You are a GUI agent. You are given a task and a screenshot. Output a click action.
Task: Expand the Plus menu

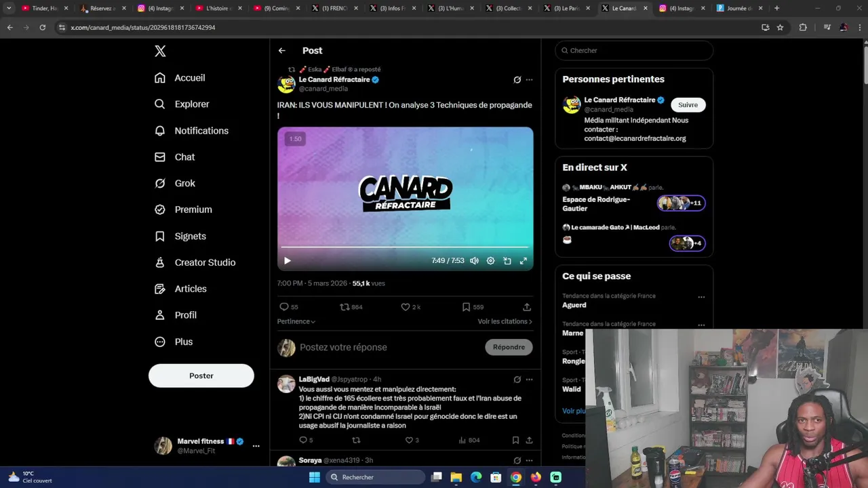[x=174, y=342]
